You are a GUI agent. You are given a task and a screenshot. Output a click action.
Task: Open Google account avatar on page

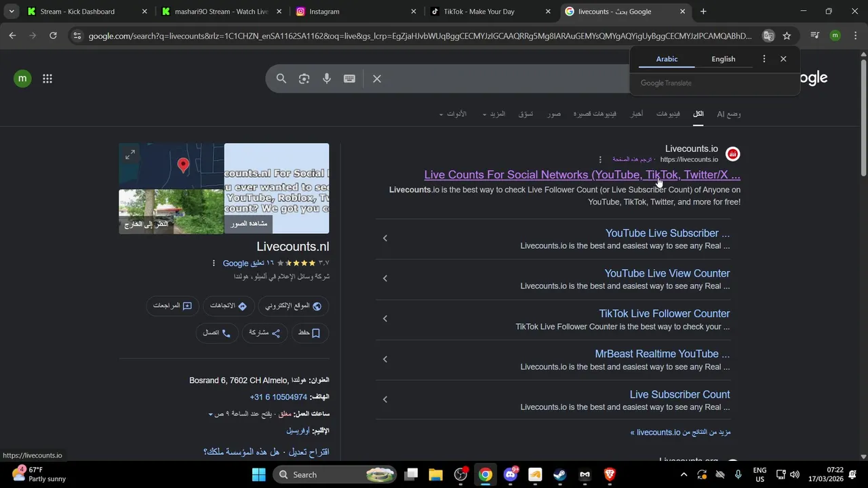22,79
